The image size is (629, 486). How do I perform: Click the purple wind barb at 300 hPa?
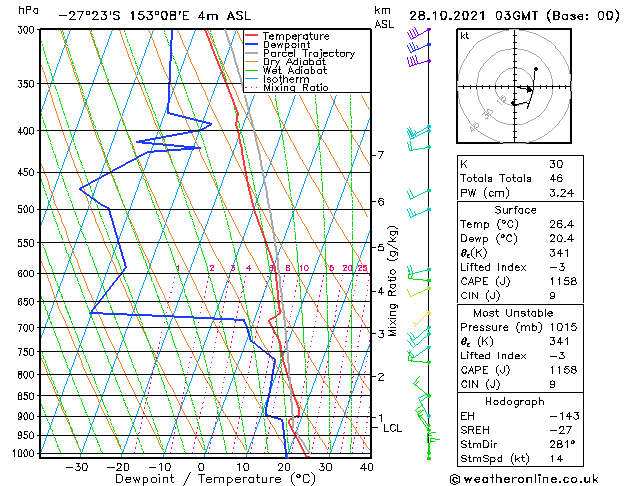(x=418, y=33)
